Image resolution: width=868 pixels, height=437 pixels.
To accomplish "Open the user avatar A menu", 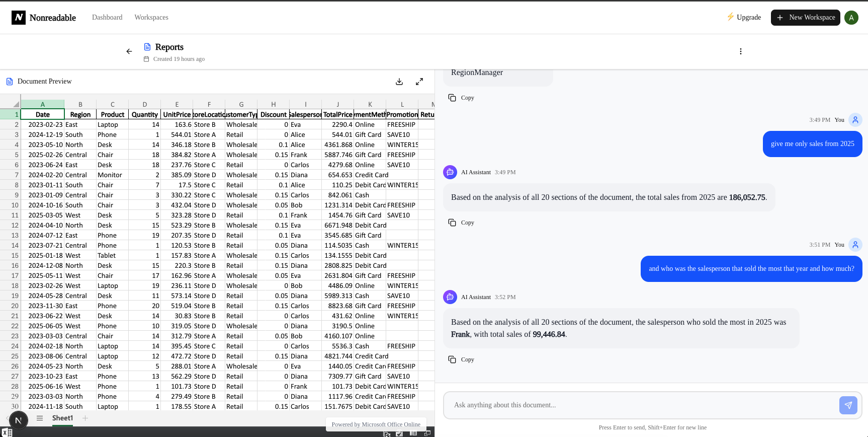I will click(851, 18).
